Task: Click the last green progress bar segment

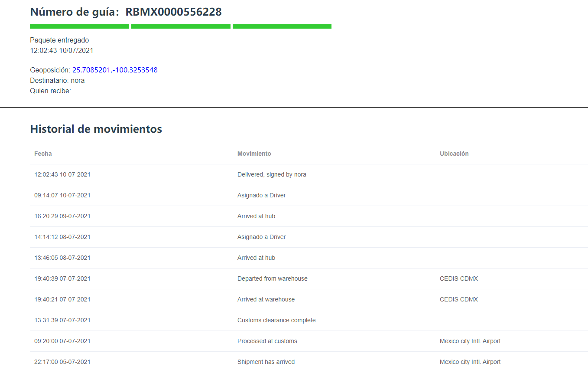Action: (x=282, y=26)
